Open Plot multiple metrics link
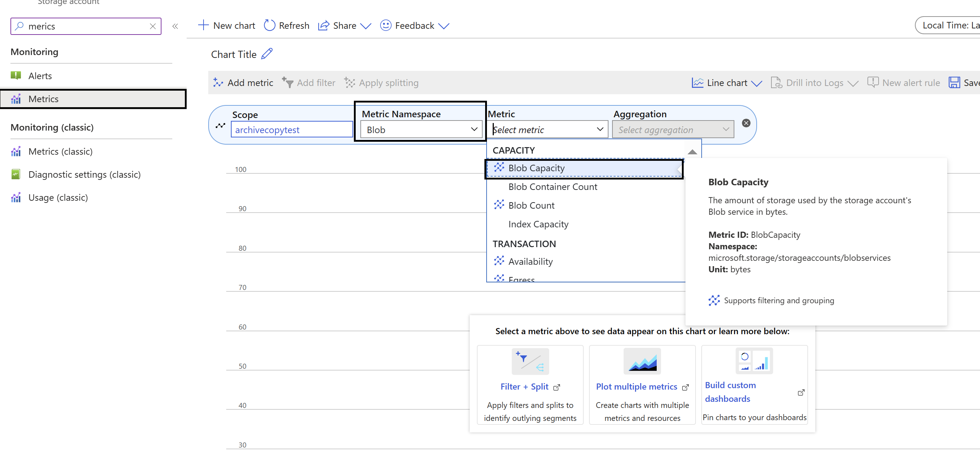980x468 pixels. (x=636, y=386)
